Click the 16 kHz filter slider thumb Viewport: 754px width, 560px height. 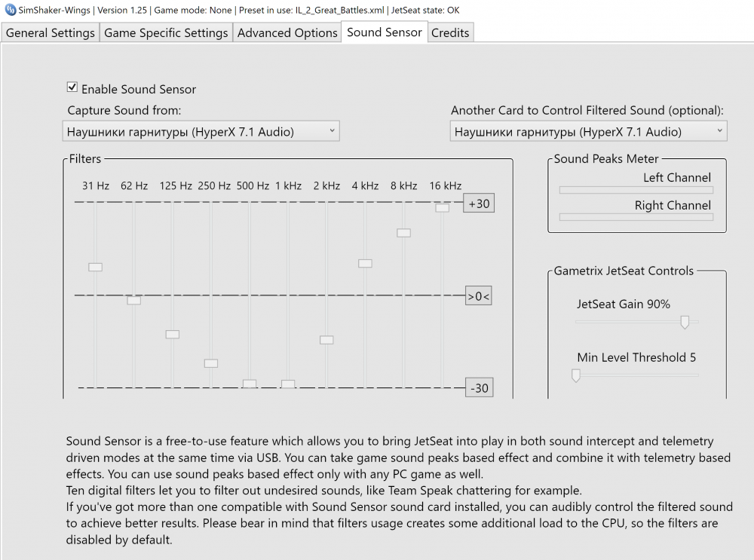(443, 208)
